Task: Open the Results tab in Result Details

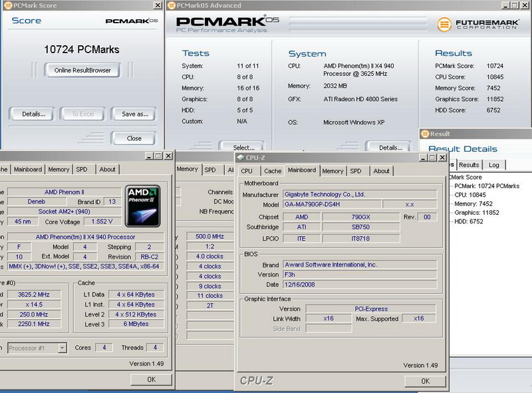Action: point(469,165)
